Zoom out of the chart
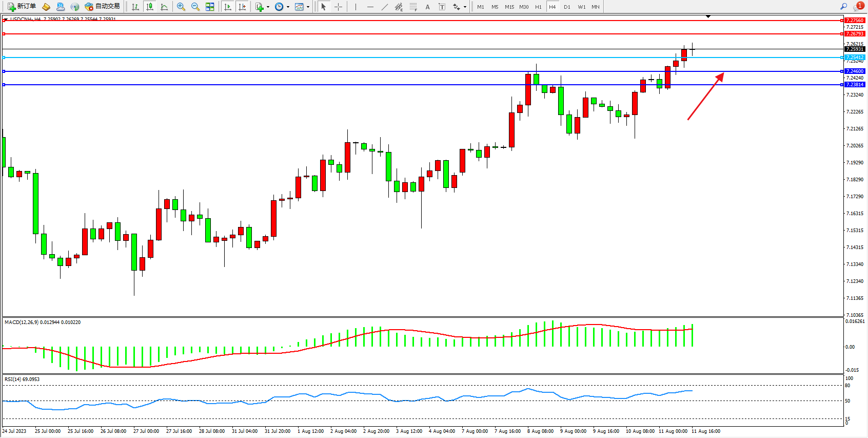This screenshot has width=868, height=438. (195, 7)
